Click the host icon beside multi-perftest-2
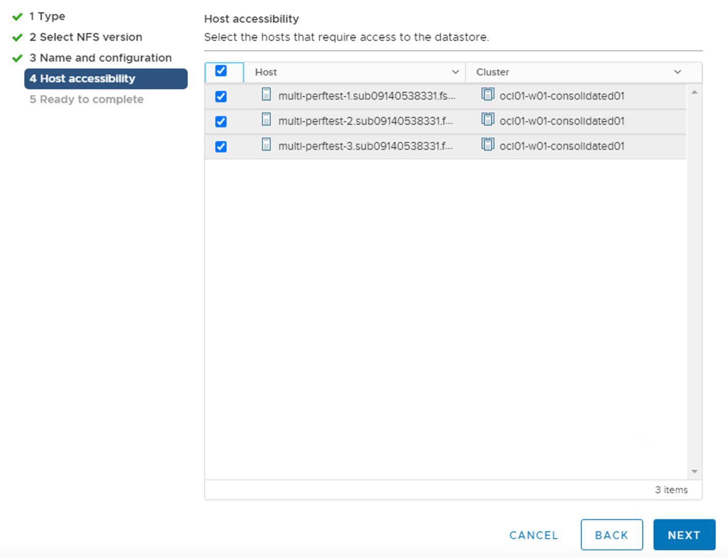This screenshot has height=560, width=728. [266, 121]
